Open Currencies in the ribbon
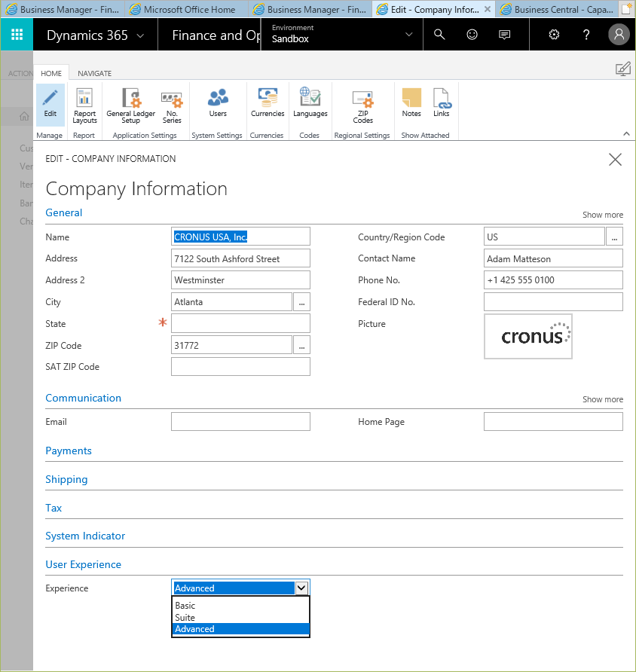 click(x=268, y=103)
